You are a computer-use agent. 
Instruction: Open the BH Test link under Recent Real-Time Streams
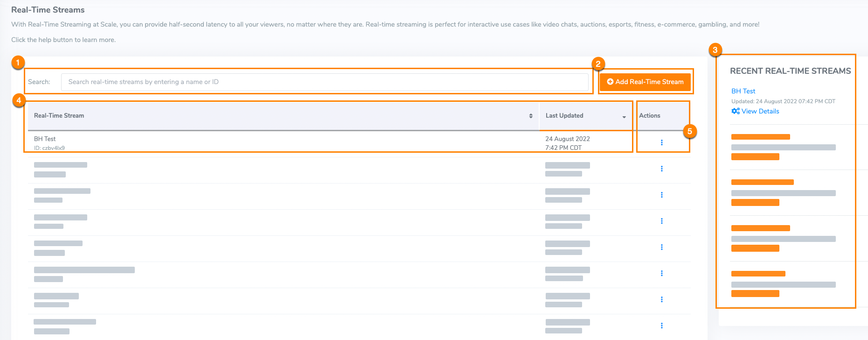point(743,91)
